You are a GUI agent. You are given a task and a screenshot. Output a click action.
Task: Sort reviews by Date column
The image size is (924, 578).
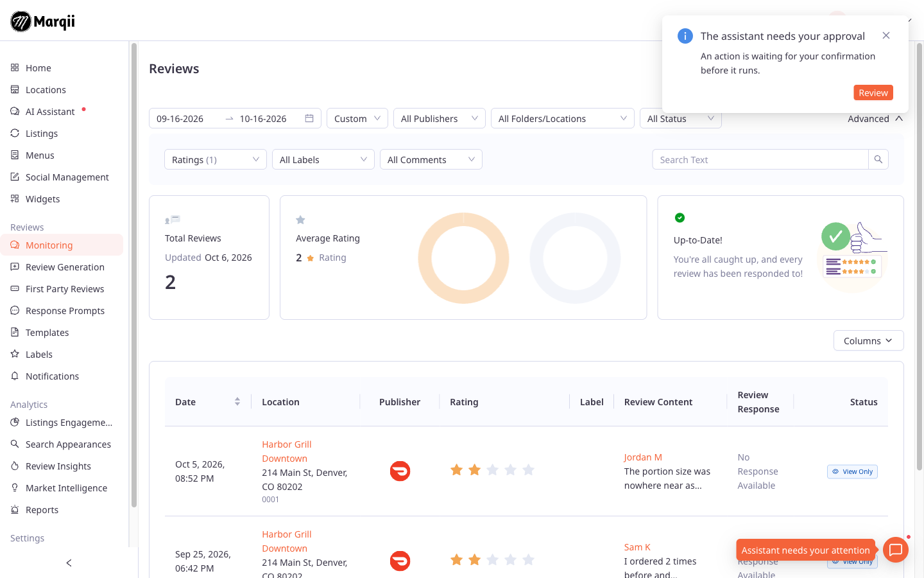[x=237, y=401]
